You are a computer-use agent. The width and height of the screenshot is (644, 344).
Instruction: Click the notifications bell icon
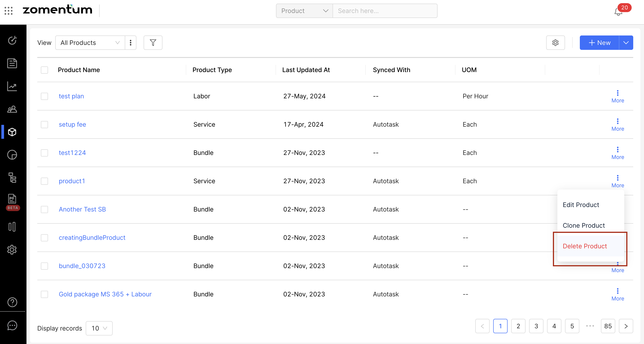pos(618,12)
